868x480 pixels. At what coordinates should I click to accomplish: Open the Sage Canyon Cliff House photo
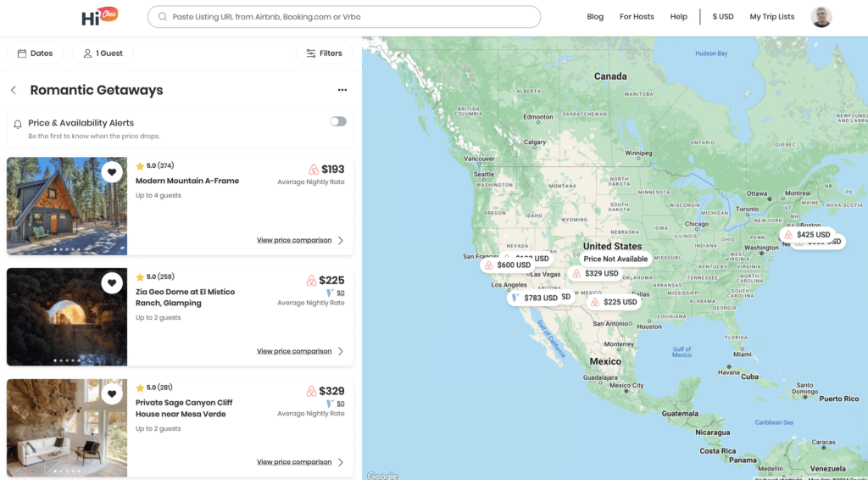67,428
